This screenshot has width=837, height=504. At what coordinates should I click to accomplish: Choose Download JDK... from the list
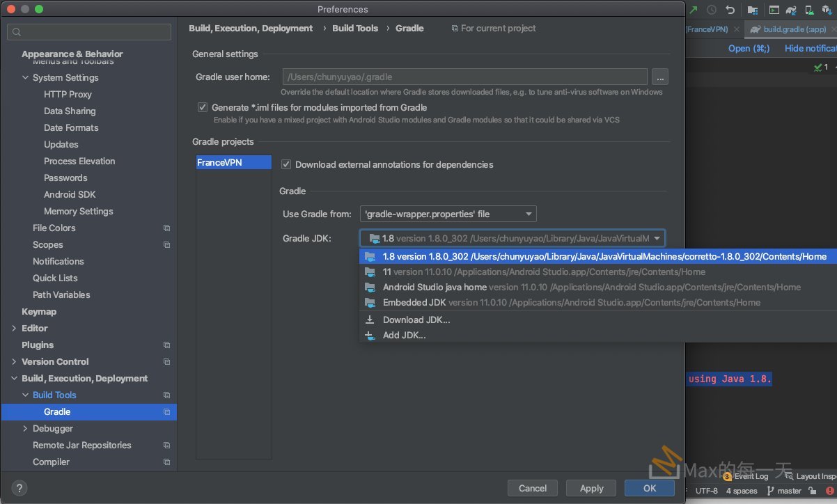pyautogui.click(x=416, y=320)
